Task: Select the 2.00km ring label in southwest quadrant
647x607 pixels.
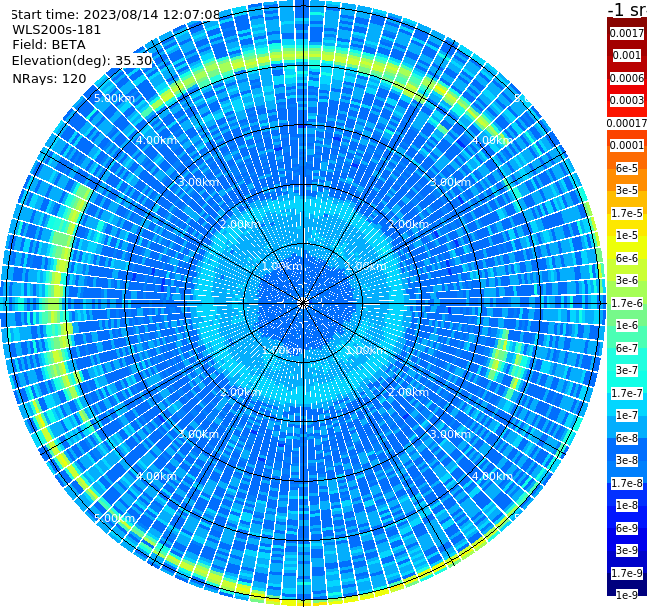Action: pyautogui.click(x=241, y=392)
